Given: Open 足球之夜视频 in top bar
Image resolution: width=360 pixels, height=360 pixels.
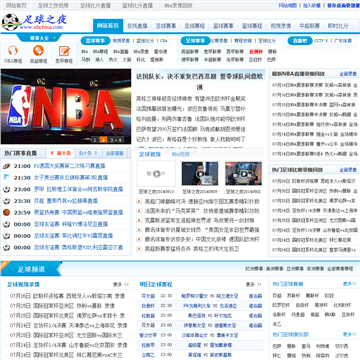Looking at the screenshot, I should click(x=53, y=5).
